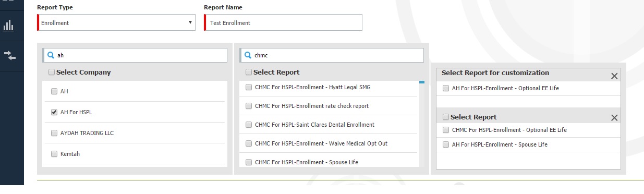Close the lower Select Report panel
Image resolution: width=644 pixels, height=194 pixels.
coord(614,118)
